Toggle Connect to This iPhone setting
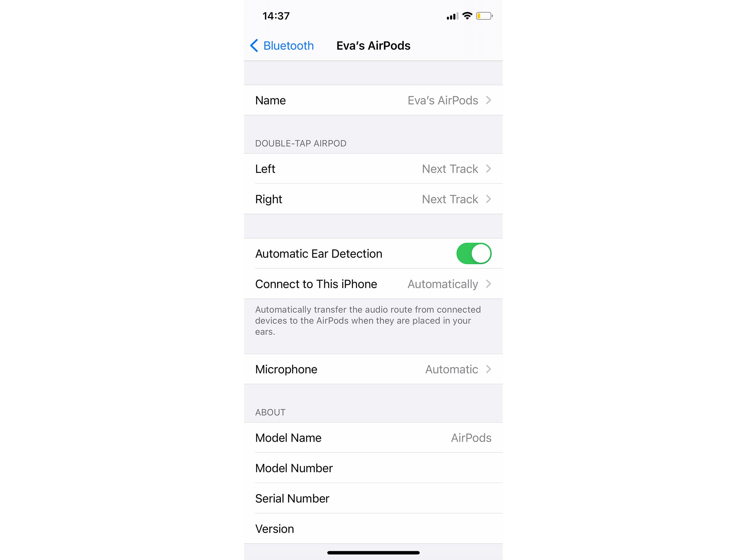 pyautogui.click(x=373, y=284)
